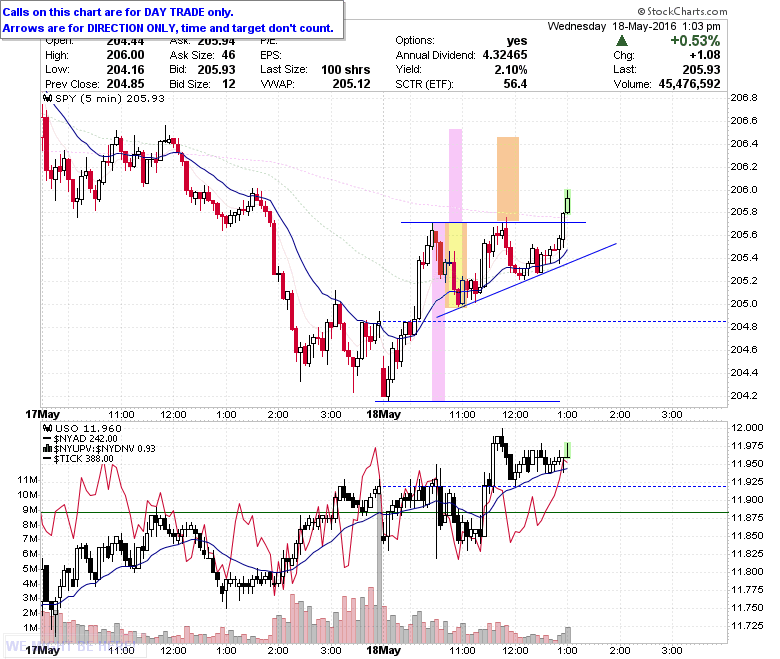
Task: Click the Prev Close value 204.85
Action: 125,84
